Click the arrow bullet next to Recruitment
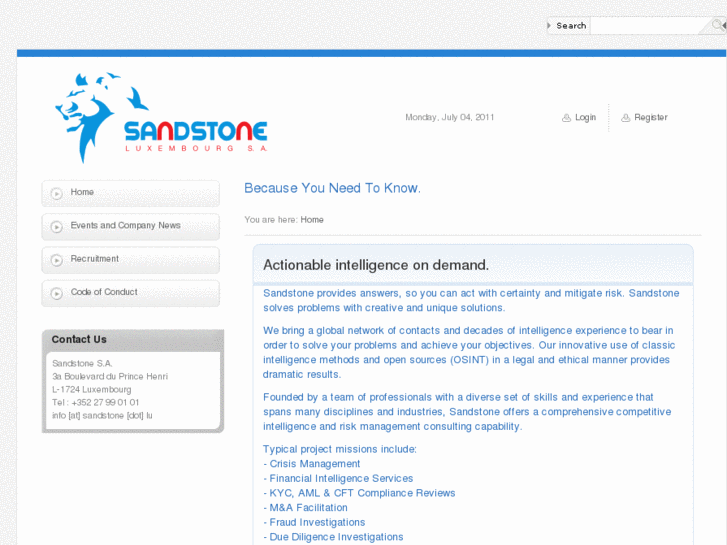The width and height of the screenshot is (727, 545). (x=57, y=260)
